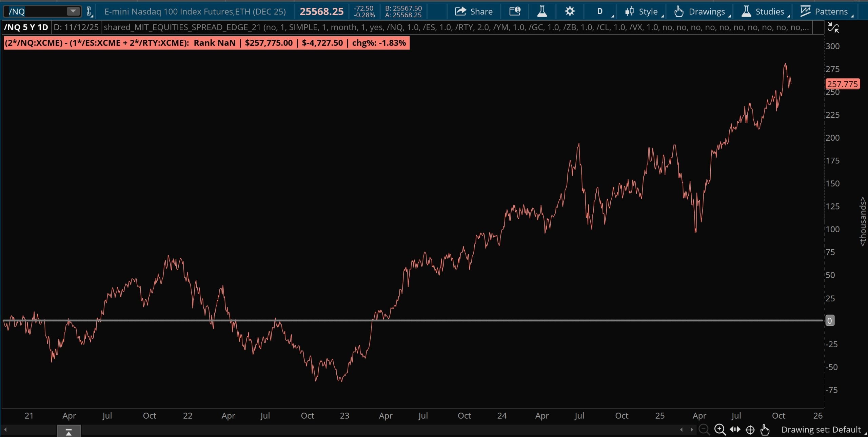This screenshot has width=868, height=437.
Task: Open the Drawing set: Default selector
Action: click(x=821, y=430)
